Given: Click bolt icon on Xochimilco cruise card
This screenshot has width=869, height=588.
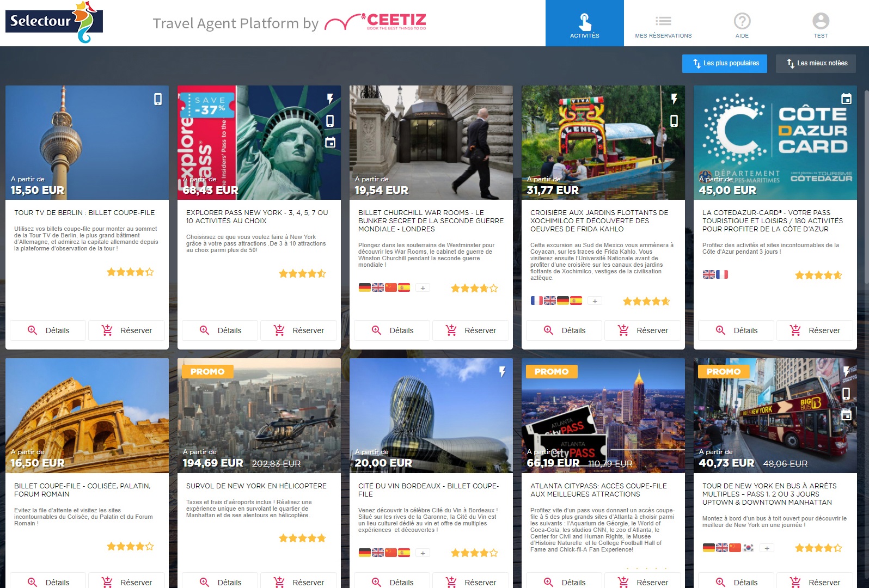Looking at the screenshot, I should 674,99.
